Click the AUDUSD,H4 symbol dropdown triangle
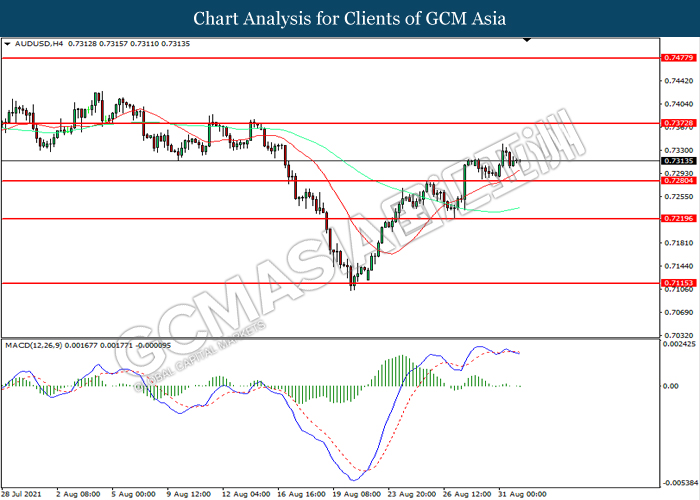This screenshot has width=700, height=500. 7,44
